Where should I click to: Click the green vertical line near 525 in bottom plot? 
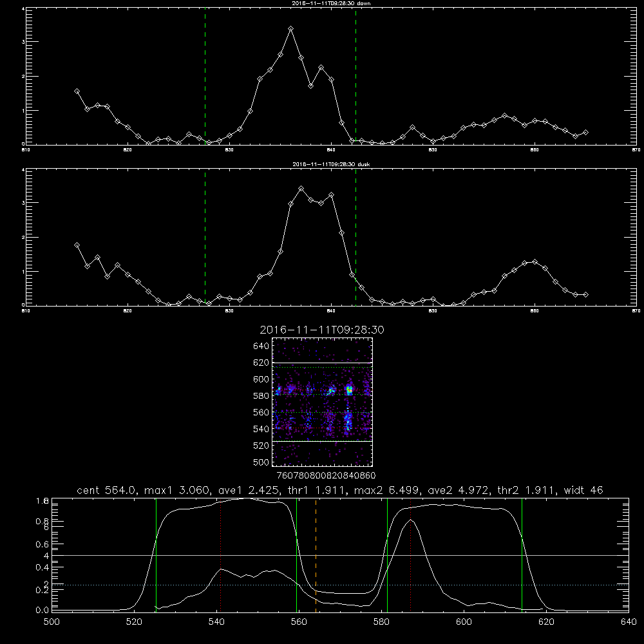coord(156,555)
